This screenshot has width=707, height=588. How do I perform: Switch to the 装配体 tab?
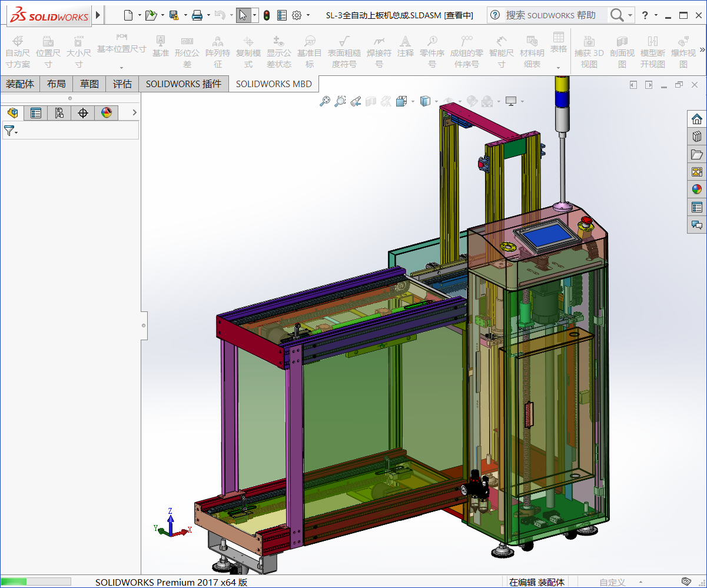coord(20,84)
